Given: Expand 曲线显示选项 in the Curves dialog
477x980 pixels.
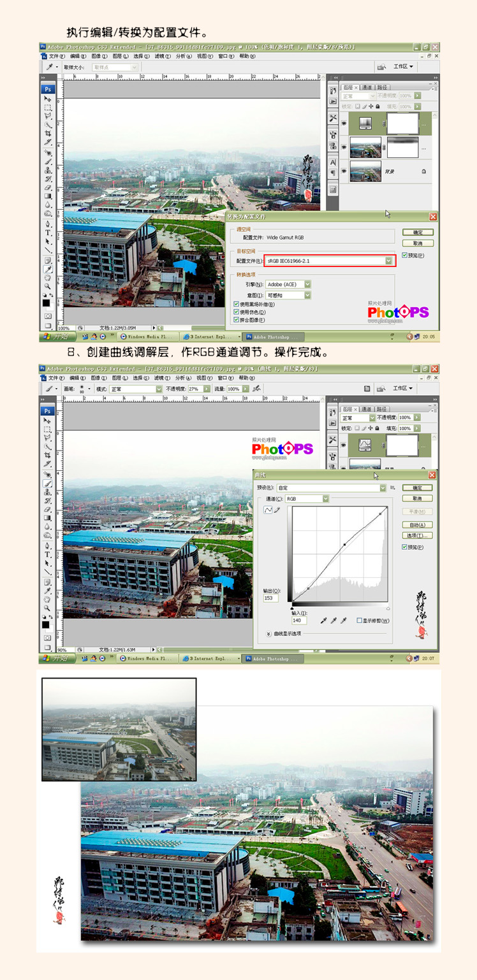Looking at the screenshot, I should point(268,633).
